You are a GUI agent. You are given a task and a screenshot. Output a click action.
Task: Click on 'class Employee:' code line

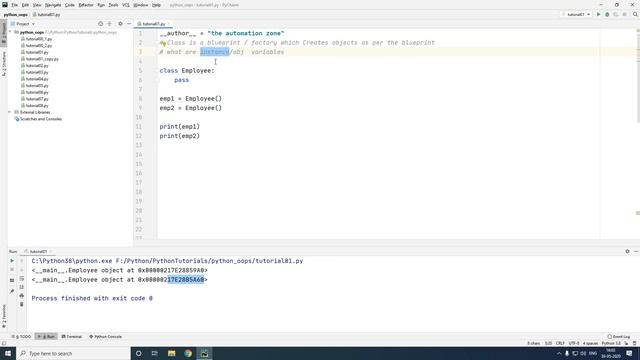[187, 71]
